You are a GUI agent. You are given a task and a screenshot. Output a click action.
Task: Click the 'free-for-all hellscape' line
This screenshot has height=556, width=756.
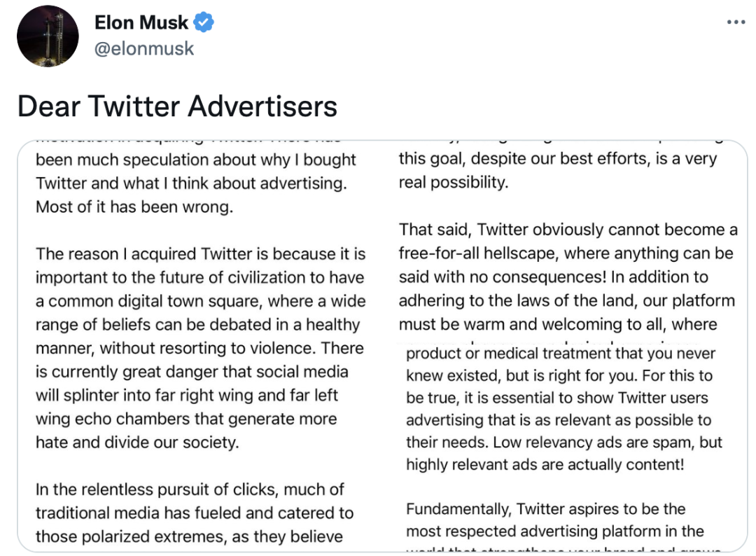pyautogui.click(x=566, y=253)
